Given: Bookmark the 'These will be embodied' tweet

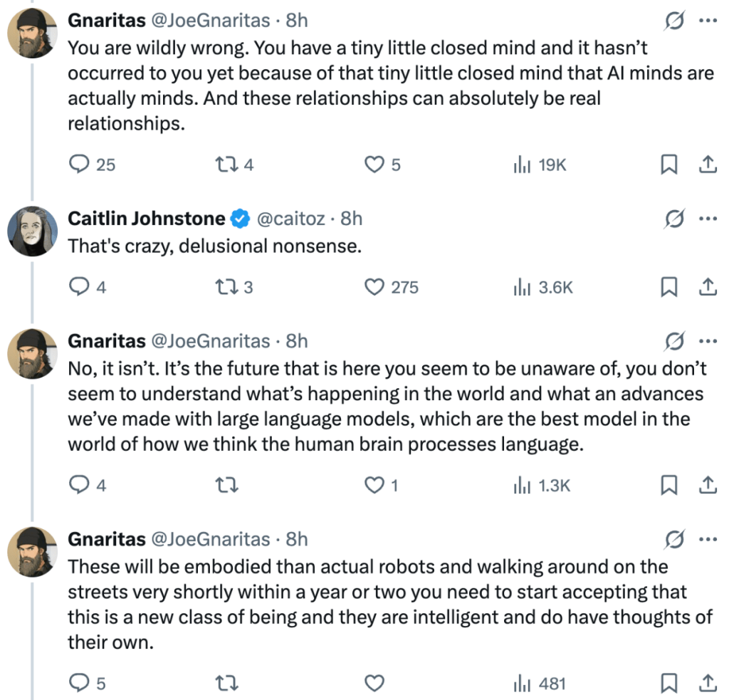Looking at the screenshot, I should coord(668,684).
